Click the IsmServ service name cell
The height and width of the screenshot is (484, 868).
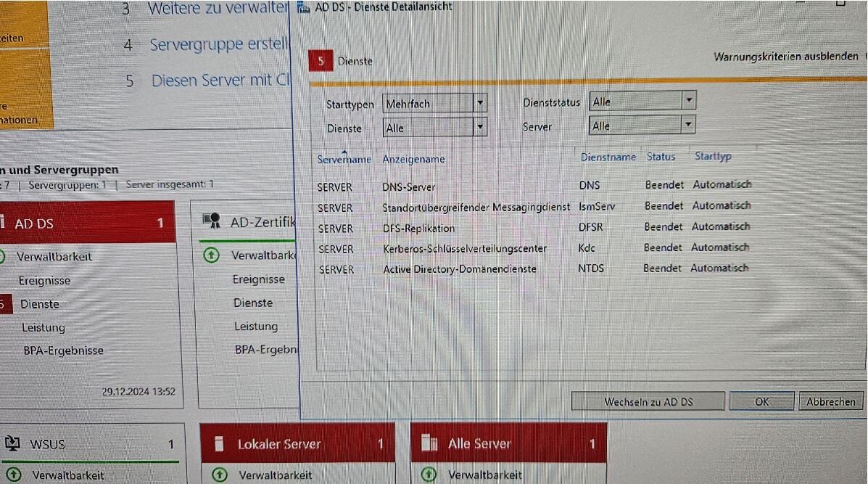pos(597,206)
